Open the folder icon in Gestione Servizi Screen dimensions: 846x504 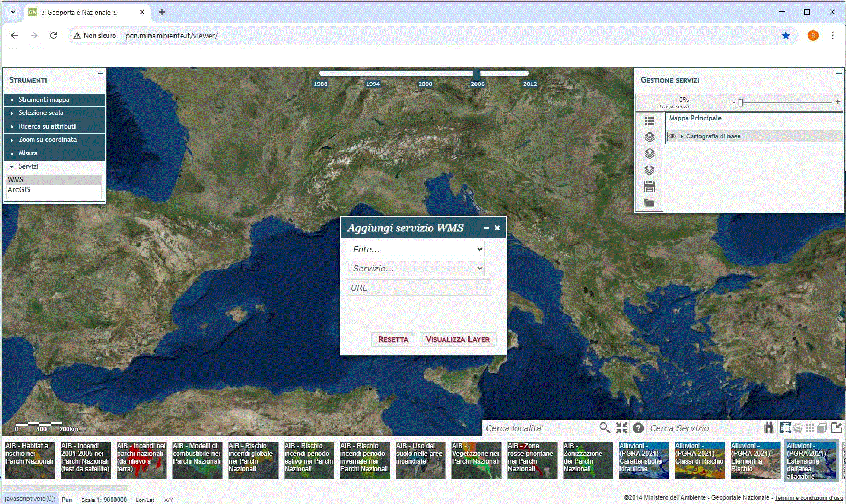(650, 203)
